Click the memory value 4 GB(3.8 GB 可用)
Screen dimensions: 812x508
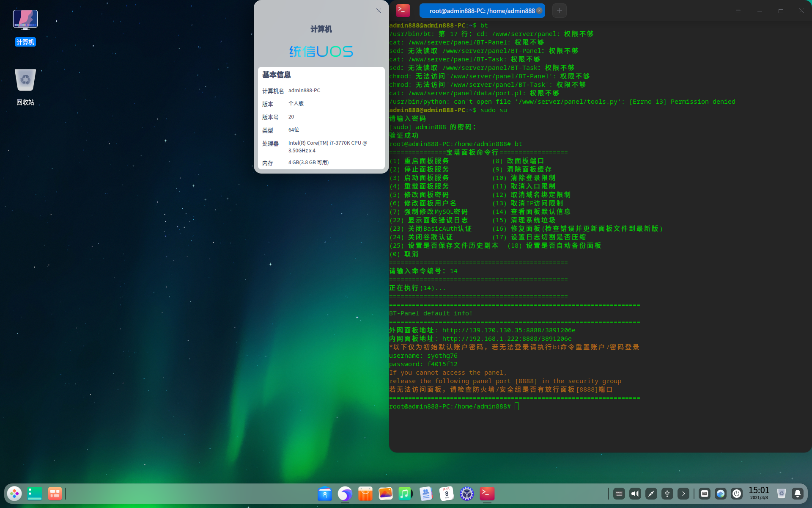(308, 163)
